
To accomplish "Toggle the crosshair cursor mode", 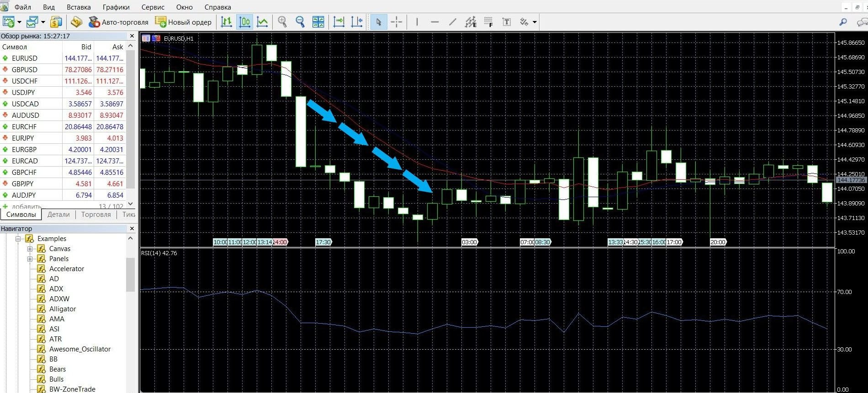I will pos(397,22).
